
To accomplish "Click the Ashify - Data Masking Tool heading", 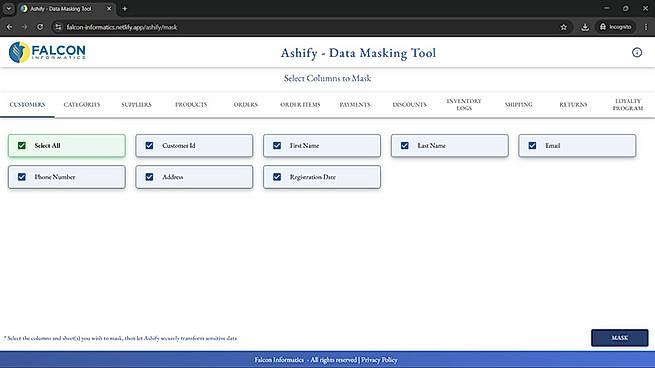I will click(358, 53).
